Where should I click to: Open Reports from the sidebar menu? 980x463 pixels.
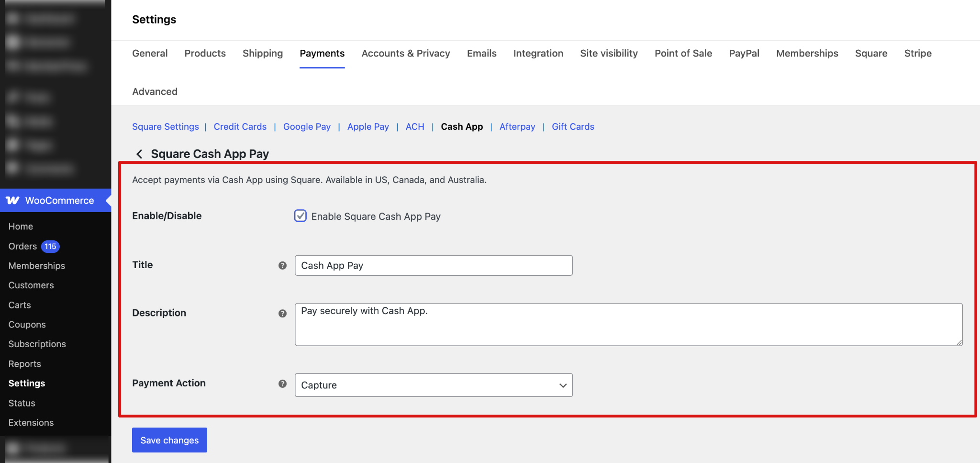tap(24, 363)
